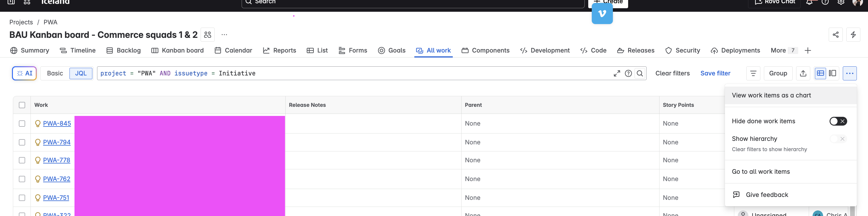Select View work items as a chart
This screenshot has width=868, height=216.
pos(791,95)
